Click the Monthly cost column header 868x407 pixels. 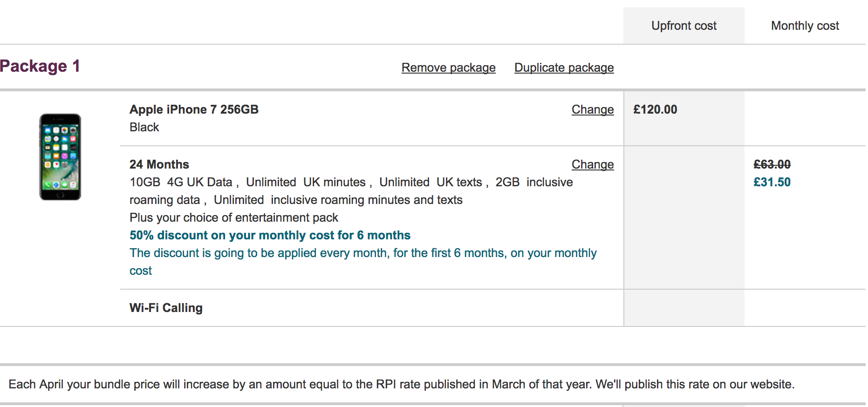click(x=805, y=26)
